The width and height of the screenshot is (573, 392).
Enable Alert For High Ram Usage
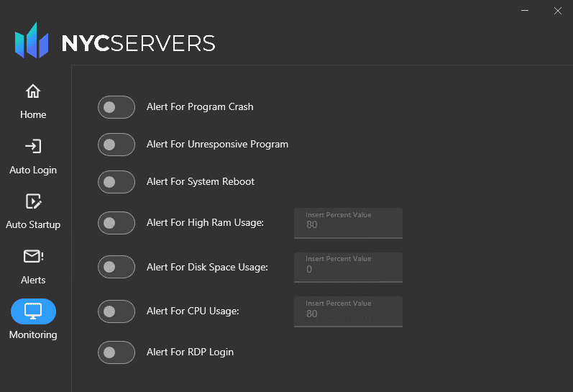[x=116, y=223]
